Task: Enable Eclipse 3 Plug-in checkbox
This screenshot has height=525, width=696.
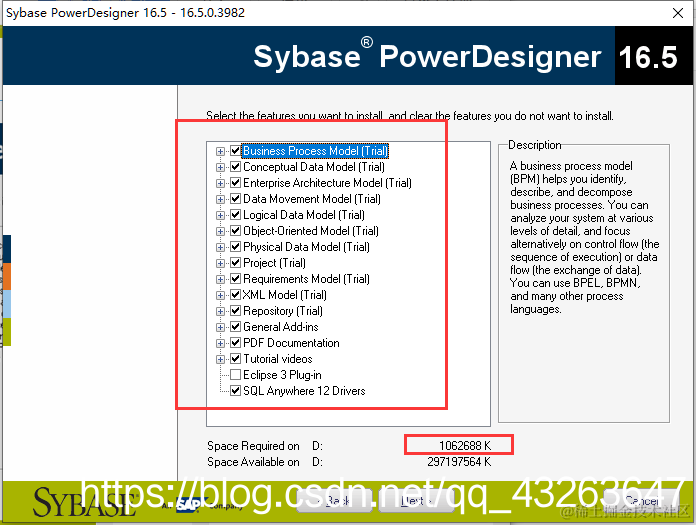Action: pyautogui.click(x=236, y=374)
